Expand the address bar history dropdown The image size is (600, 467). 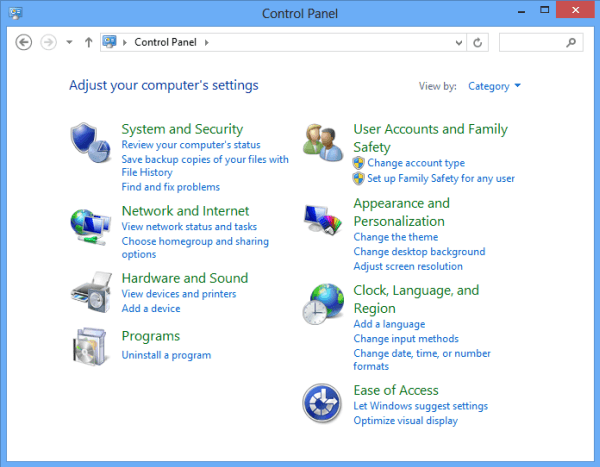tap(459, 42)
